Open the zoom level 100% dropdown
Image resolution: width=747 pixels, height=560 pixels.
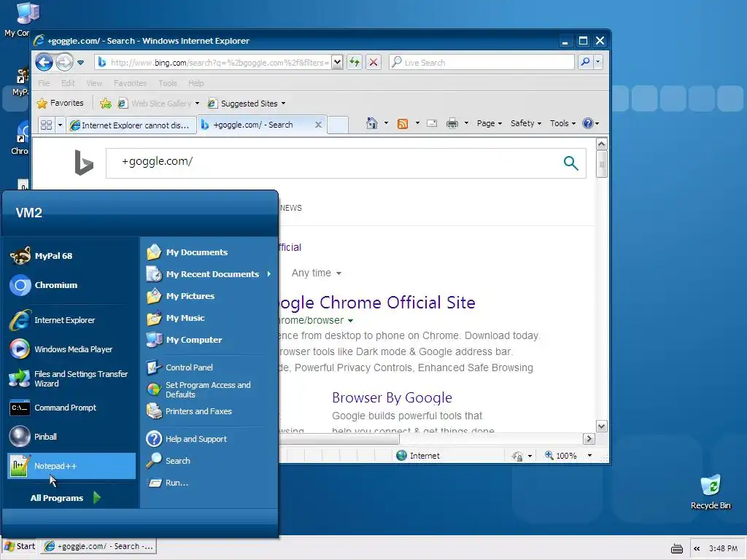[589, 456]
